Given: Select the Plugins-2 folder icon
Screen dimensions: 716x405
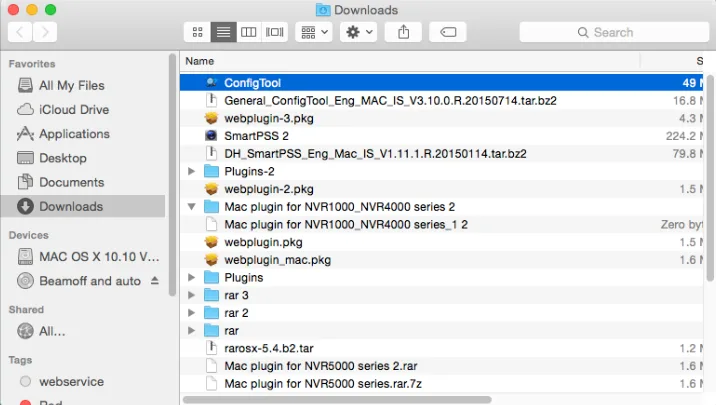Looking at the screenshot, I should pyautogui.click(x=211, y=171).
